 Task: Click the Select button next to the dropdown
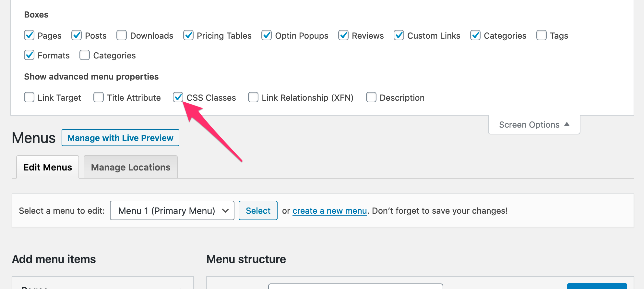[x=258, y=210]
